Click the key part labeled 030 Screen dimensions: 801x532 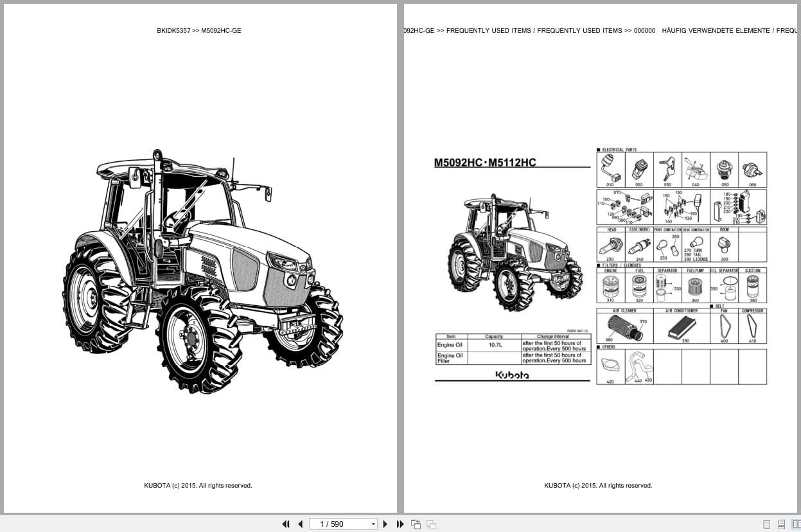pos(667,170)
